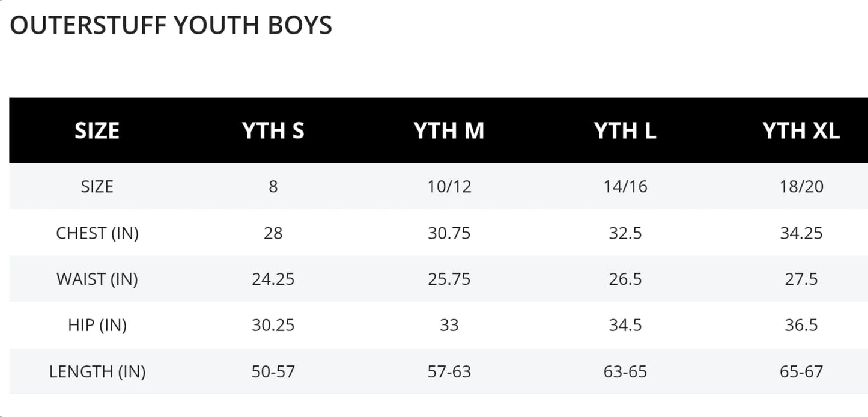
Task: Click hip value 36.5 cell
Action: click(801, 326)
